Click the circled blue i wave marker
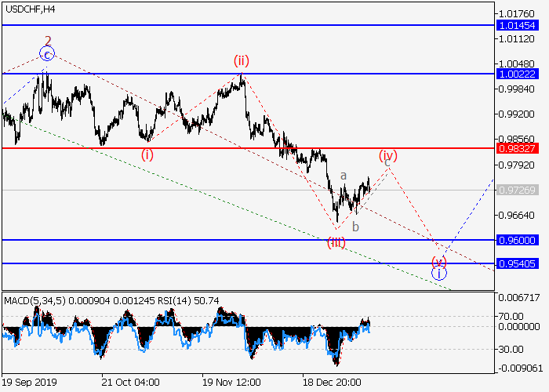Viewport: 549px width, 392px height. (440, 274)
